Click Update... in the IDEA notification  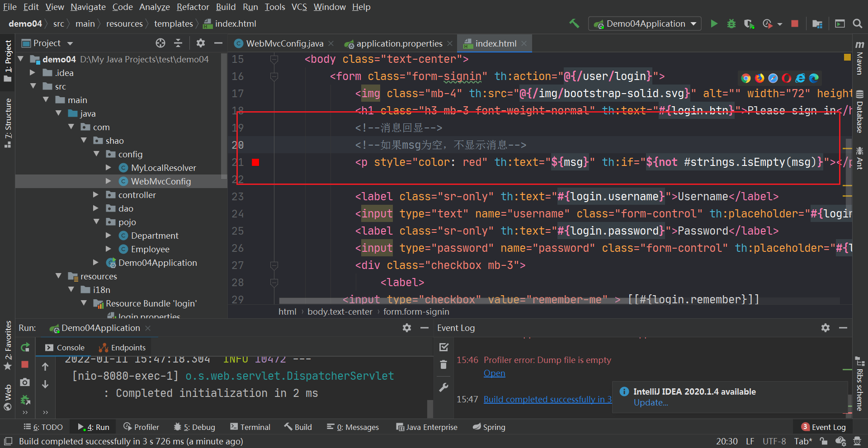[651, 403]
